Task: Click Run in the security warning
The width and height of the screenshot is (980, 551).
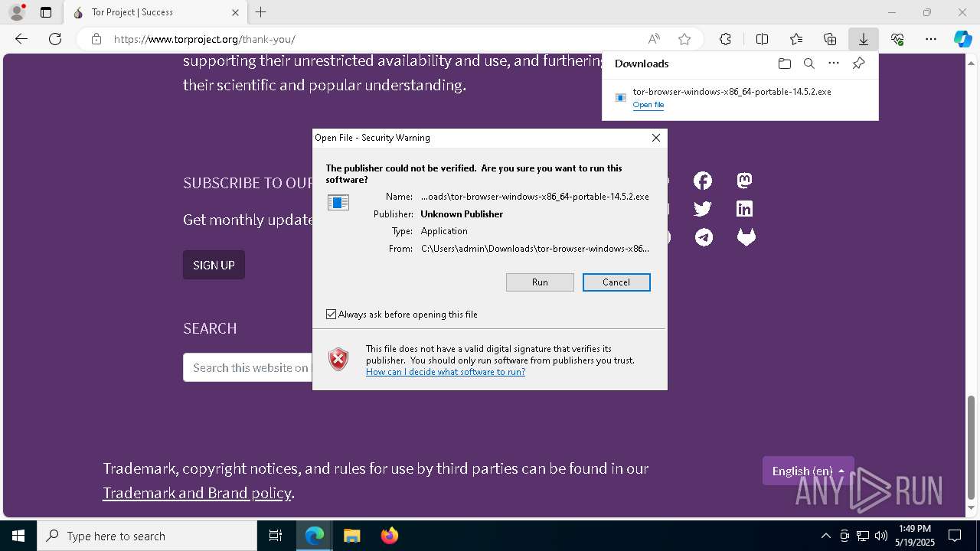Action: [x=540, y=282]
